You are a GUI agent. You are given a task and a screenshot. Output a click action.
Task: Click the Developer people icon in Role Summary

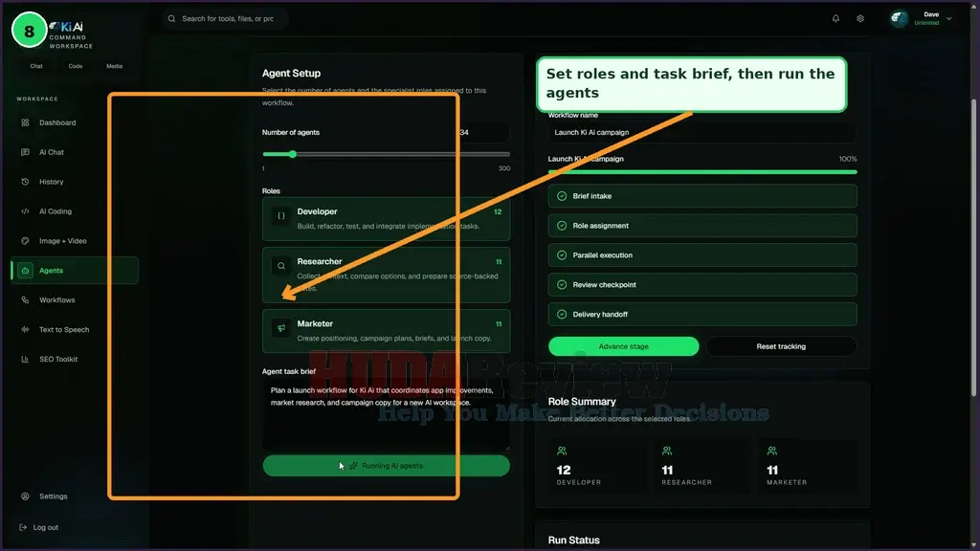(562, 451)
